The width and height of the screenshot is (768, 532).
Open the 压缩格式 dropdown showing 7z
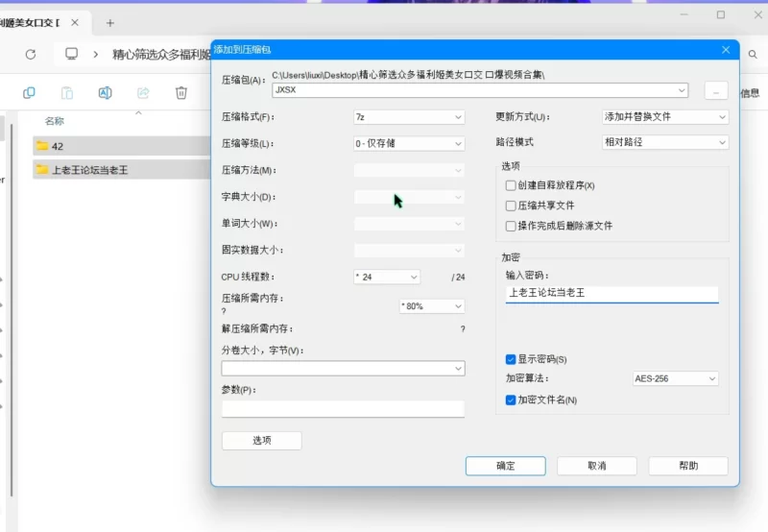click(409, 117)
